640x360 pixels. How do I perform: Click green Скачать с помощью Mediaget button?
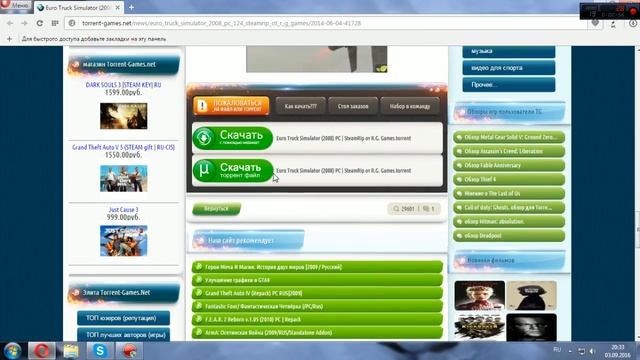pyautogui.click(x=233, y=138)
